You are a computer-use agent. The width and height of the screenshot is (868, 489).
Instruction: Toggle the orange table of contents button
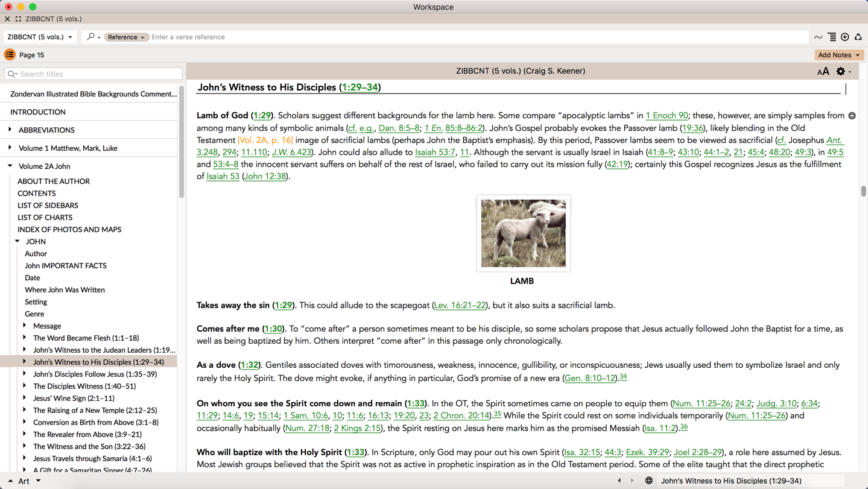tap(10, 55)
